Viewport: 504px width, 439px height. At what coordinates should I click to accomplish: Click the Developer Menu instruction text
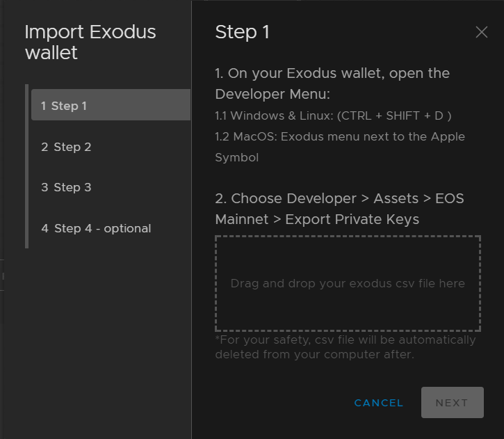[x=332, y=83]
